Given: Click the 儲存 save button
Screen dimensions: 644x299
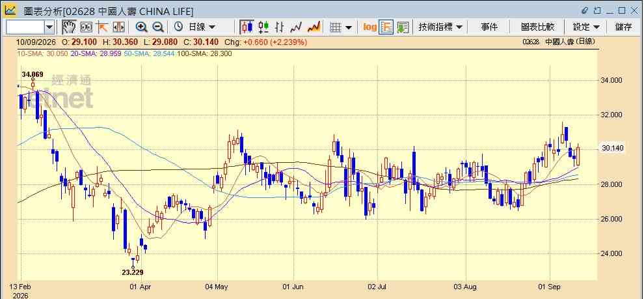Looking at the screenshot, I should click(x=623, y=27).
